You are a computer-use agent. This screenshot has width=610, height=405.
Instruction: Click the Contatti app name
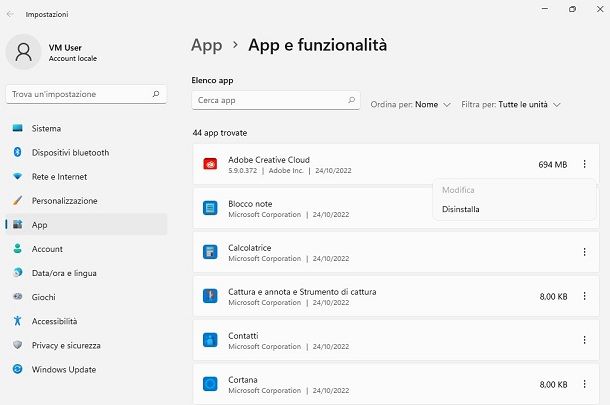click(243, 335)
